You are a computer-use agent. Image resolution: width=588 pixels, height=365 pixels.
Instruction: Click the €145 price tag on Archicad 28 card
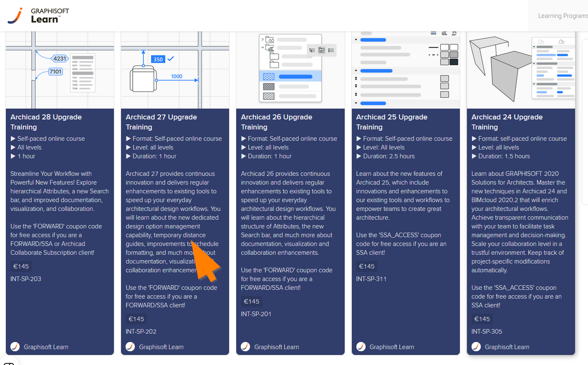[x=21, y=266]
